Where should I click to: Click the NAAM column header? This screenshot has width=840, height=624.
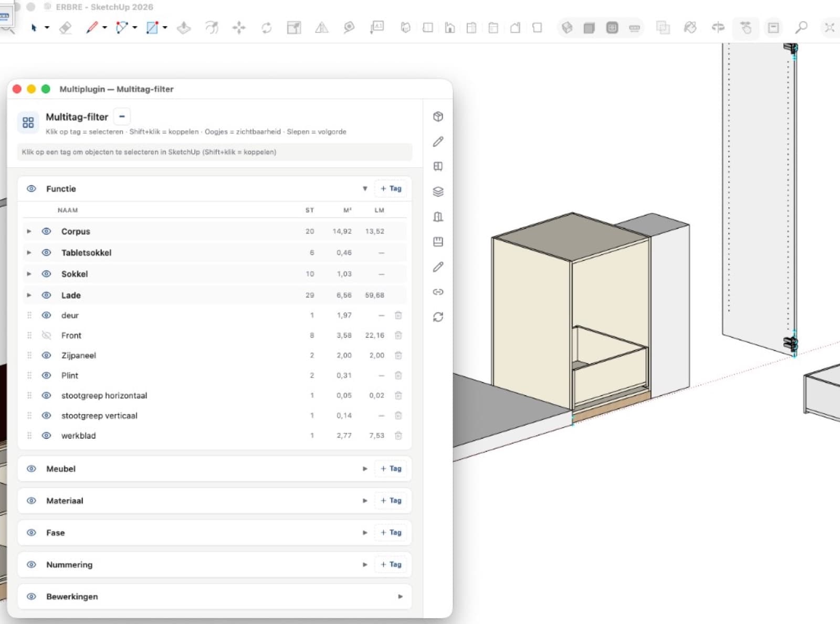click(x=68, y=210)
